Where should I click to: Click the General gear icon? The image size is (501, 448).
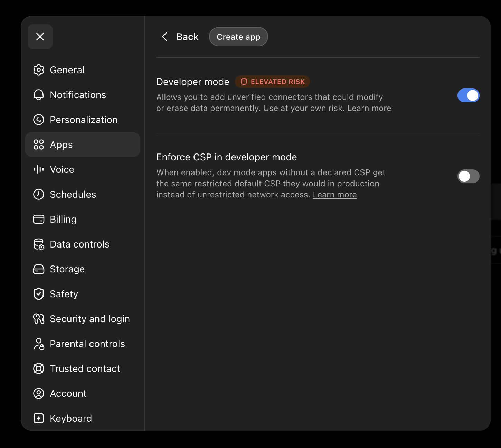[39, 70]
